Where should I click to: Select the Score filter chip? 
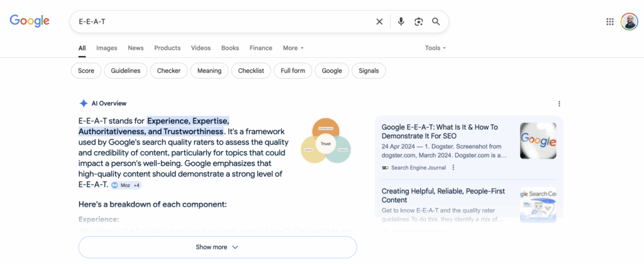(x=86, y=71)
